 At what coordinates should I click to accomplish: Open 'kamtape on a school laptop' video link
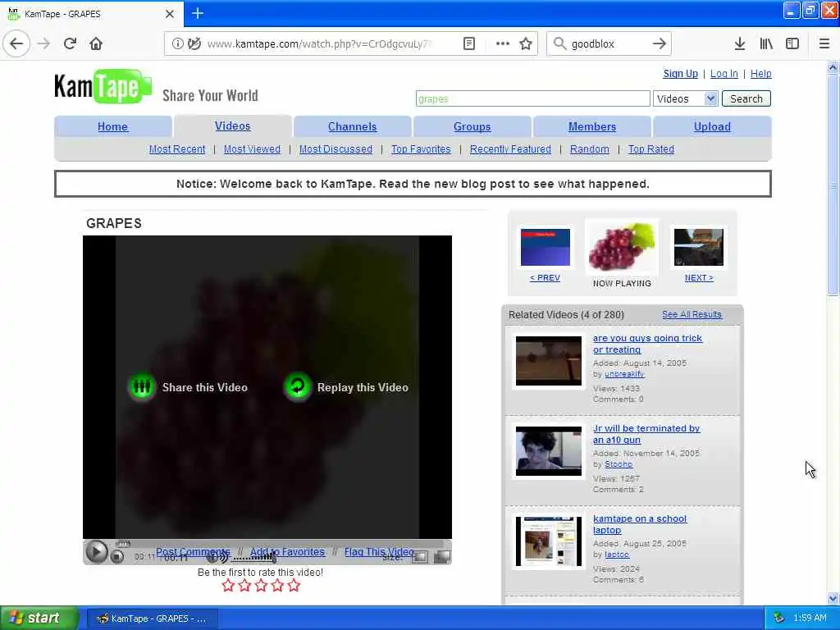(640, 524)
